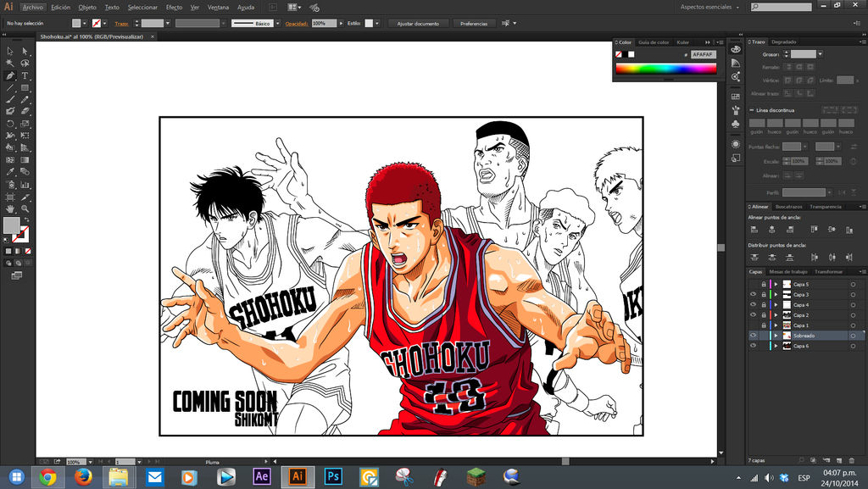The height and width of the screenshot is (489, 868).
Task: Open the Seleccionar menu
Action: click(x=142, y=7)
